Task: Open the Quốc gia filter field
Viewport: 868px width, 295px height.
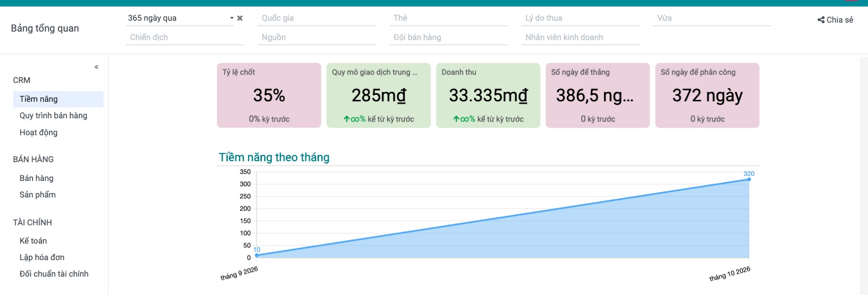Action: point(316,18)
